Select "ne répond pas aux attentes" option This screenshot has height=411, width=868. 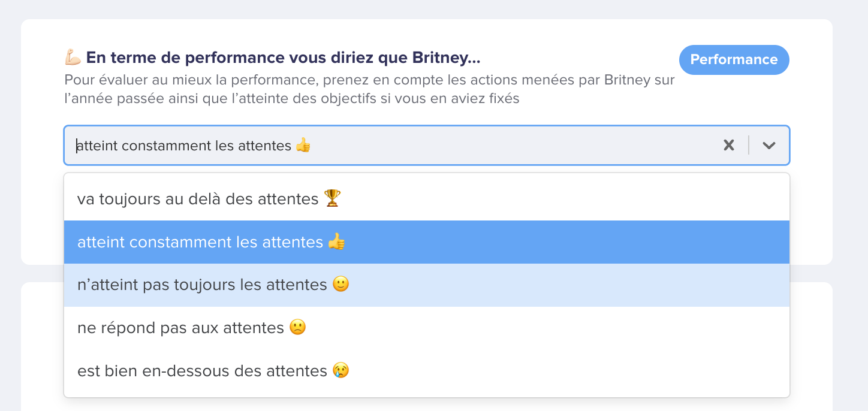click(427, 328)
